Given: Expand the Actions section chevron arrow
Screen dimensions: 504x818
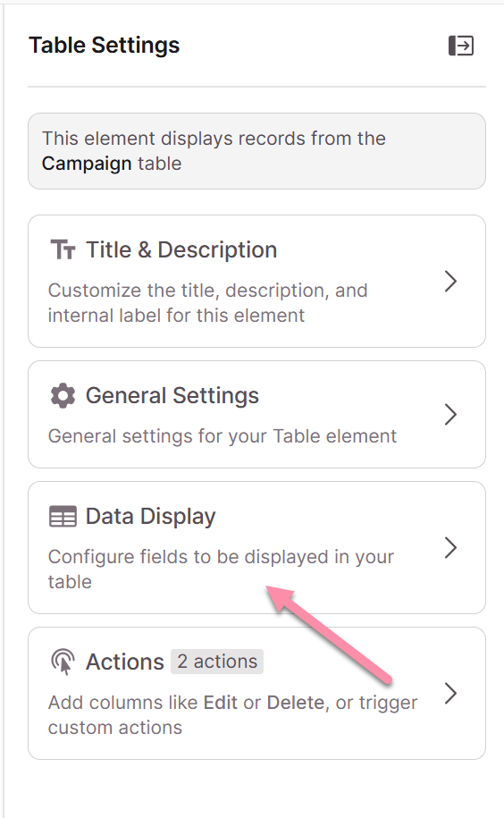Looking at the screenshot, I should 451,694.
